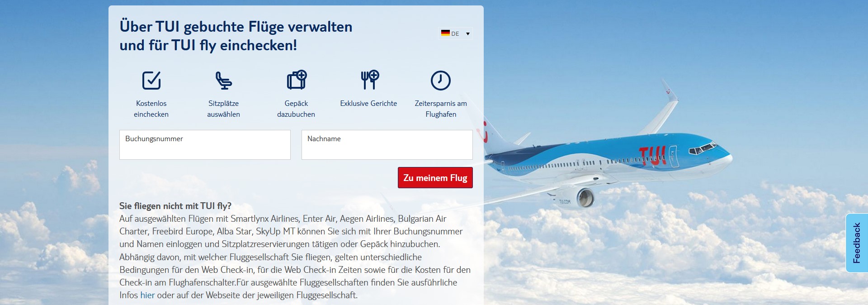868x305 pixels.
Task: Choose the exclusive meals cutlery icon
Action: (369, 80)
